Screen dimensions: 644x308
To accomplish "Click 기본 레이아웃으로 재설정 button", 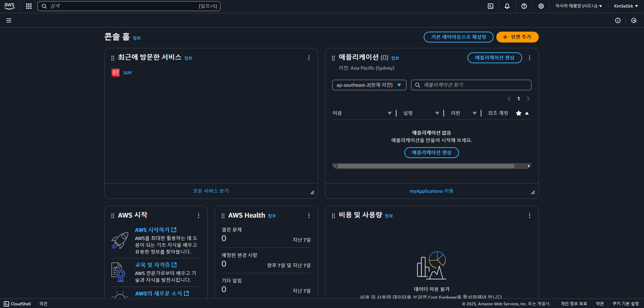I will [459, 37].
